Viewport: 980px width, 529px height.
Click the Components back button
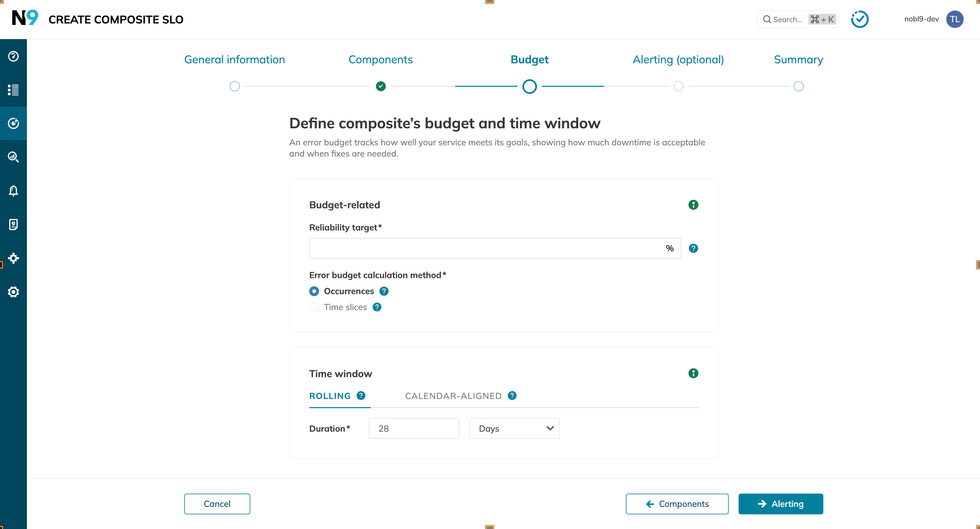[x=677, y=503]
